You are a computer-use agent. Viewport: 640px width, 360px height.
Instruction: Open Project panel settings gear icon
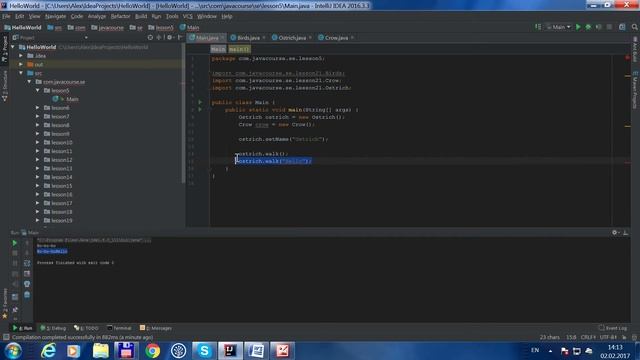point(170,38)
